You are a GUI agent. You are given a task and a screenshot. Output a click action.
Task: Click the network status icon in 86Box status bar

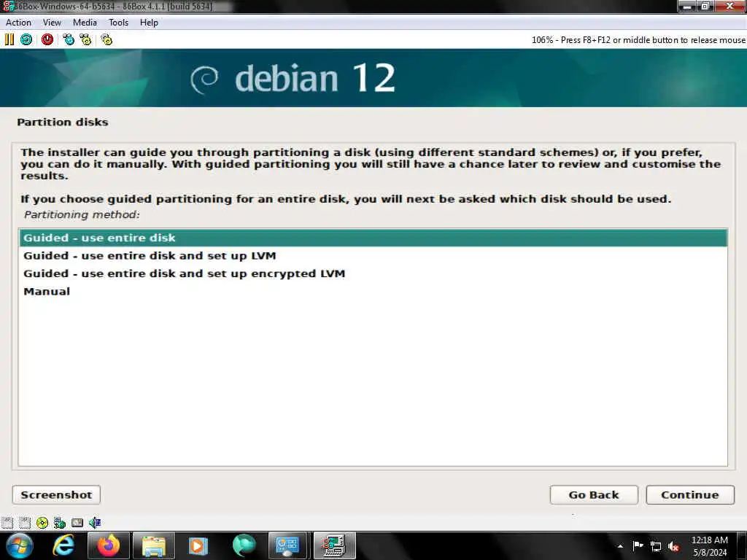(x=60, y=523)
